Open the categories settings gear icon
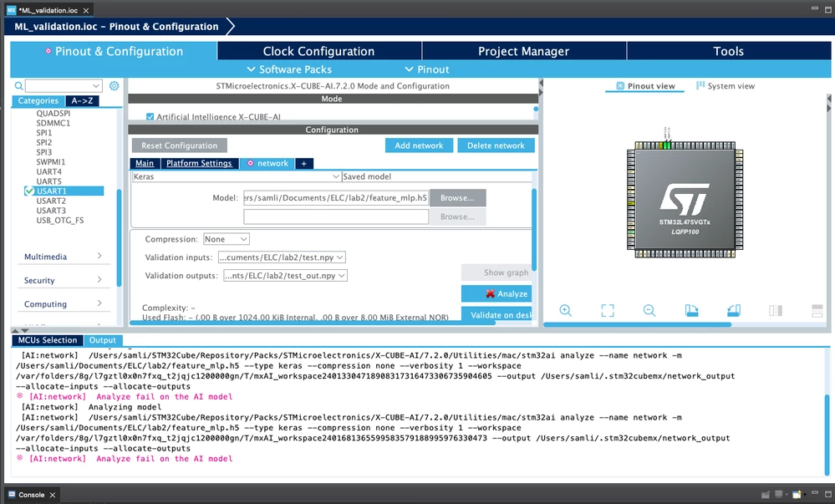The height and width of the screenshot is (504, 835). [114, 86]
